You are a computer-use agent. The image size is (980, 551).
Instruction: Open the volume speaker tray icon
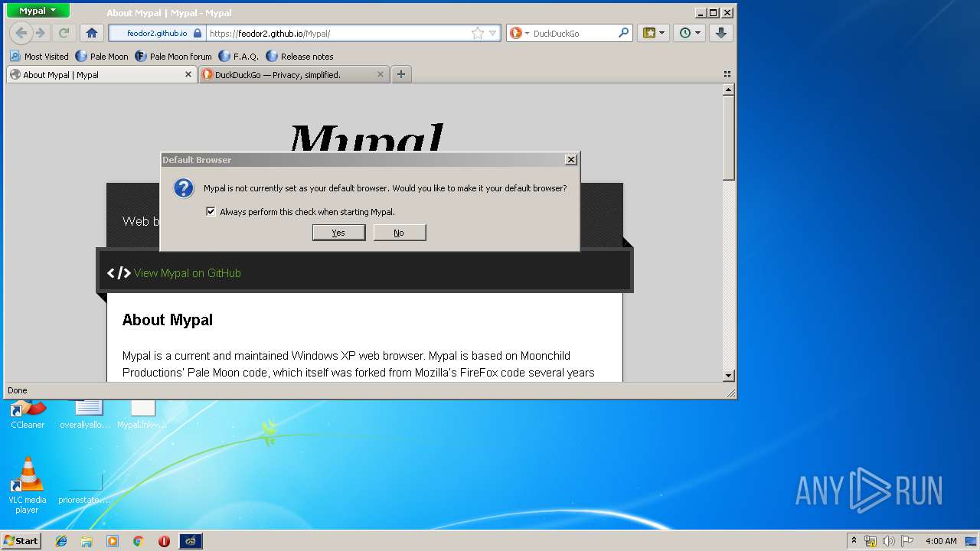pos(889,541)
